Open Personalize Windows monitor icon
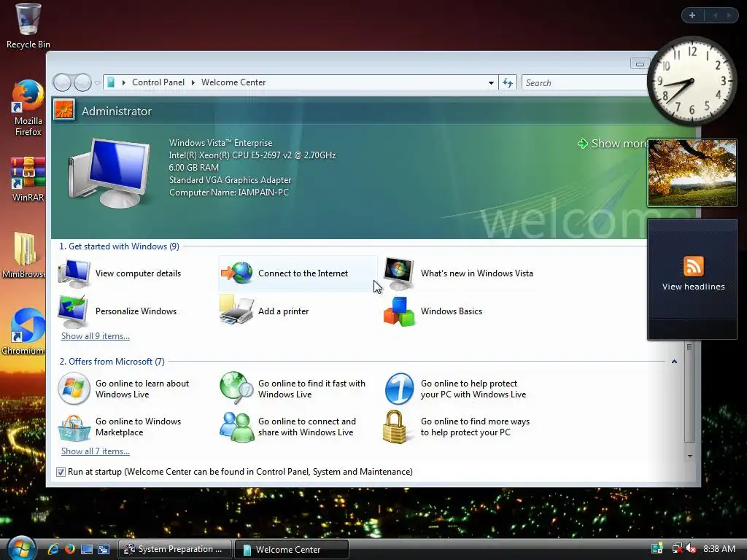The image size is (747, 560). click(x=73, y=311)
